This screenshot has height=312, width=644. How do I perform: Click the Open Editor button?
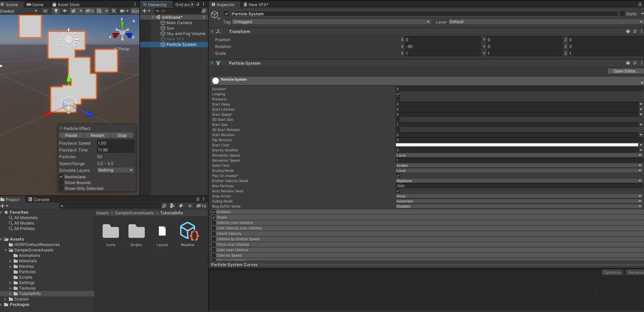[625, 71]
